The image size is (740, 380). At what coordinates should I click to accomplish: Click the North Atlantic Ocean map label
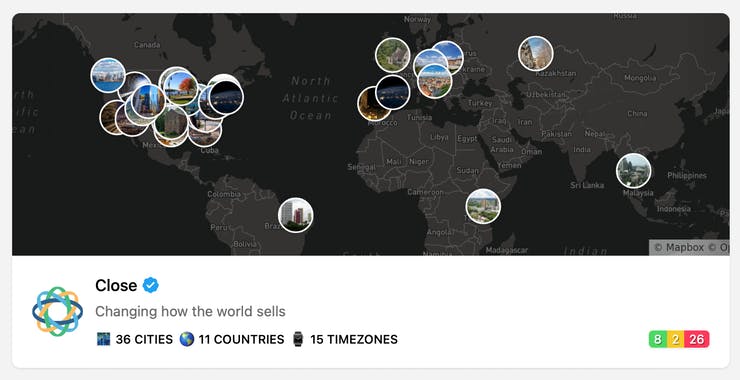[311, 98]
